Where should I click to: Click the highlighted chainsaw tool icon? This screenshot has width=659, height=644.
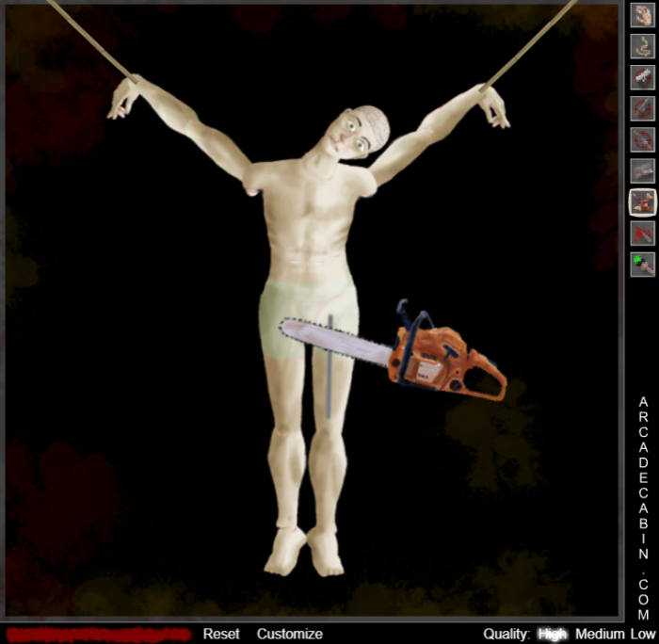click(642, 201)
